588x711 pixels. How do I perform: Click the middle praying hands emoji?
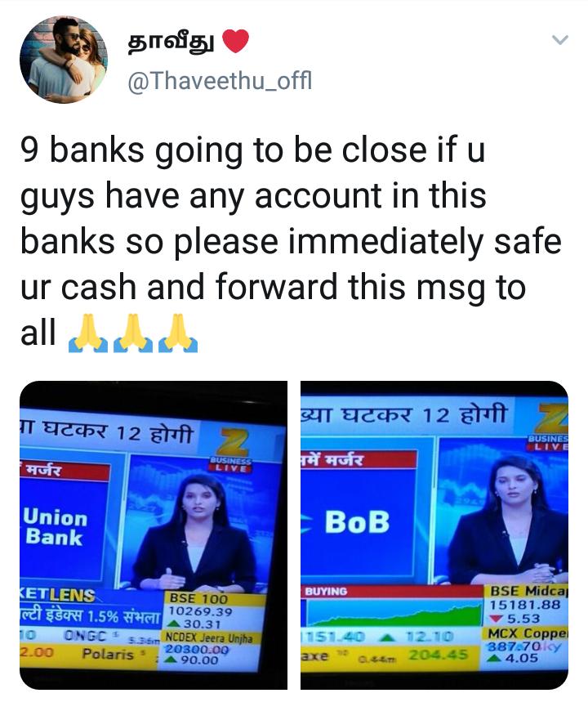tap(133, 333)
